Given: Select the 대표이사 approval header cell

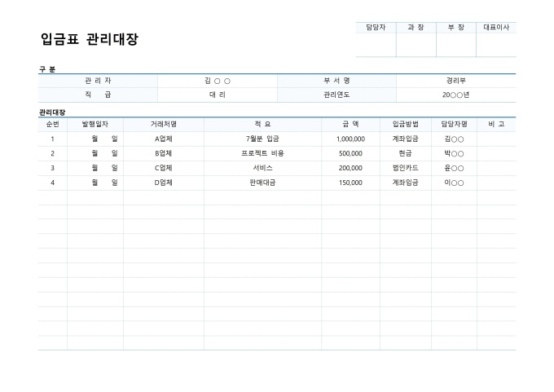Looking at the screenshot, I should pos(496,28).
